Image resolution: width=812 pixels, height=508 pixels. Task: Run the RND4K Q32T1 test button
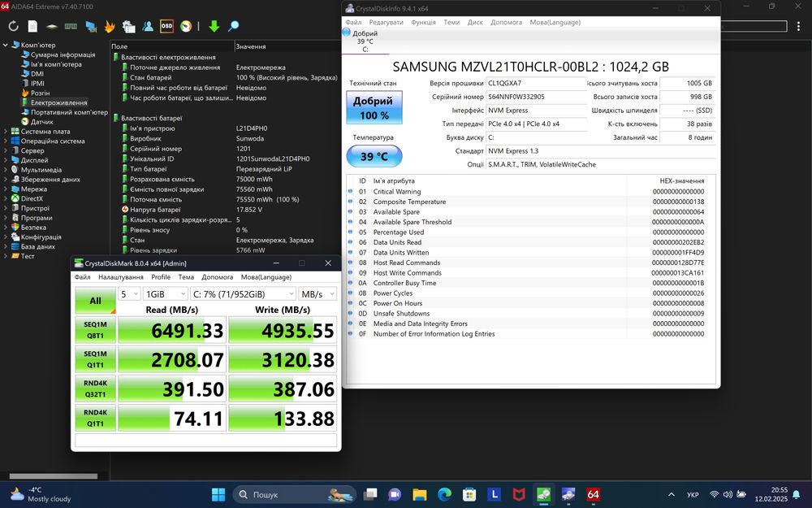95,389
